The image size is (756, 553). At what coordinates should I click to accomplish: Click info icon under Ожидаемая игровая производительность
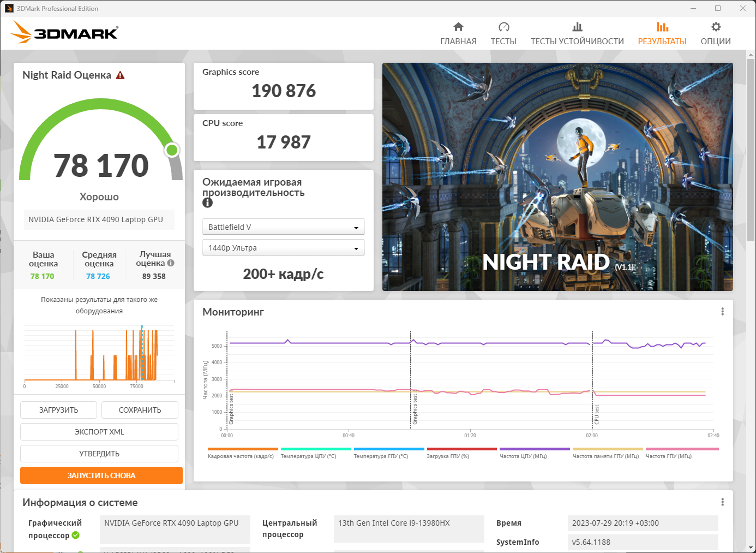point(207,203)
